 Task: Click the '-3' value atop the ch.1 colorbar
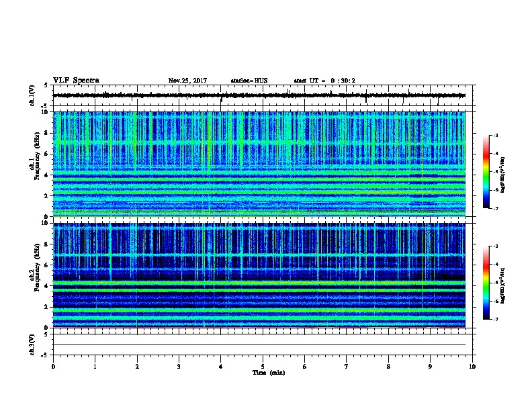(x=495, y=135)
